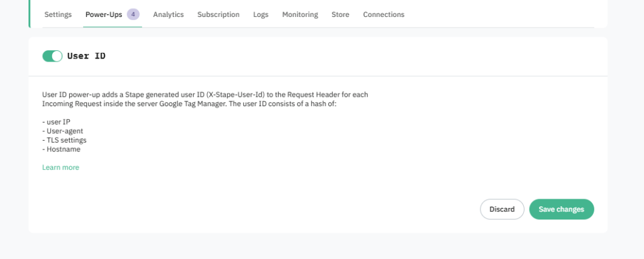The image size is (644, 259).
Task: Click the Power-Ups count badge
Action: click(133, 14)
